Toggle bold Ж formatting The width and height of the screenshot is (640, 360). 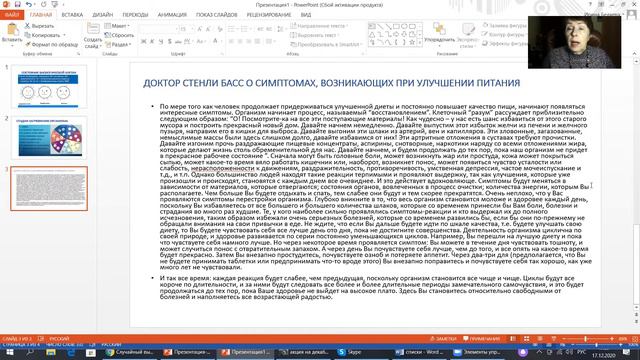[x=144, y=41]
